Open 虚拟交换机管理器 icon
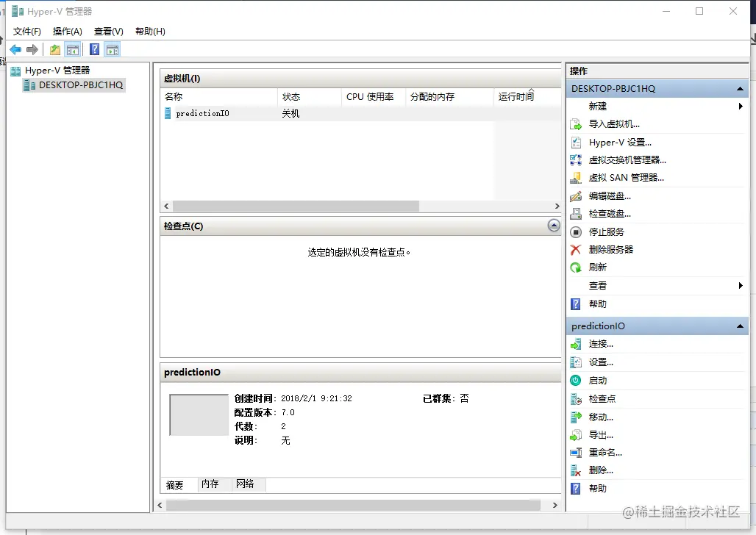756x535 pixels. (576, 160)
